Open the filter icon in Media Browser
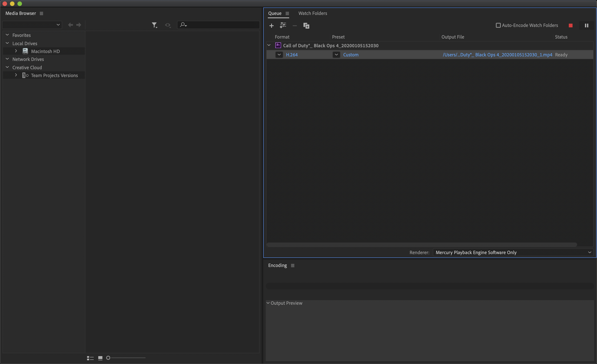The image size is (597, 364). click(x=155, y=25)
